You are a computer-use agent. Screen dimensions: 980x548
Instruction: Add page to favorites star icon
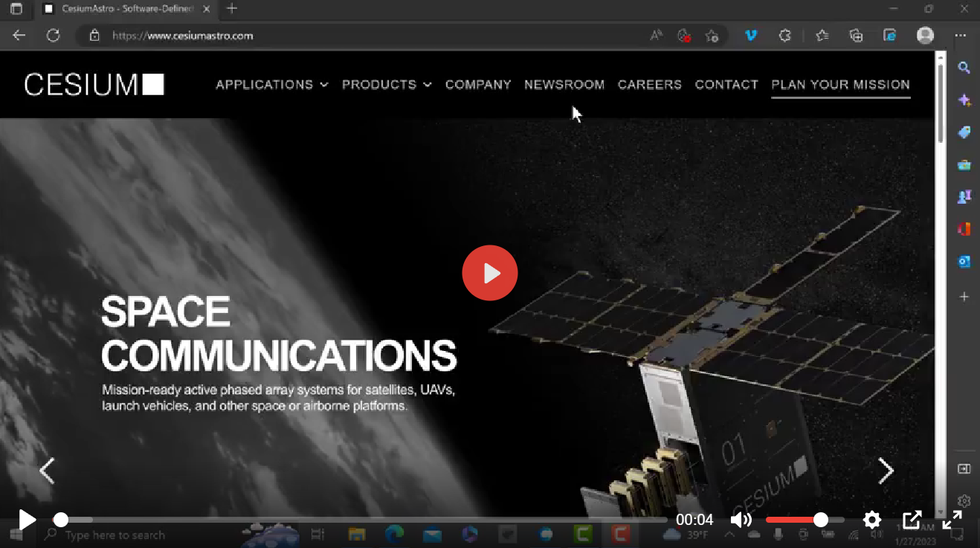coord(712,35)
